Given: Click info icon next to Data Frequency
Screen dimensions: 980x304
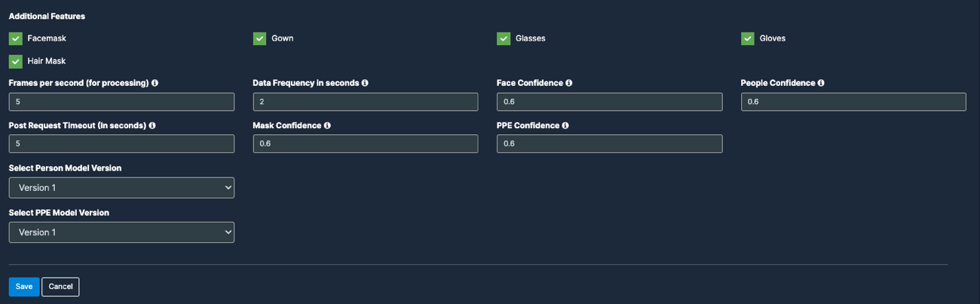Looking at the screenshot, I should point(365,83).
